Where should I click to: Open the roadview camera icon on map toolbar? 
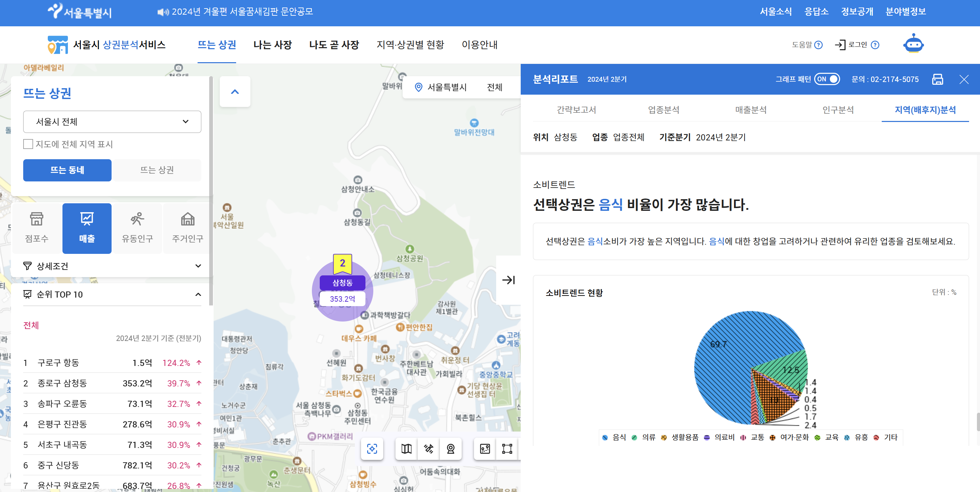[450, 449]
